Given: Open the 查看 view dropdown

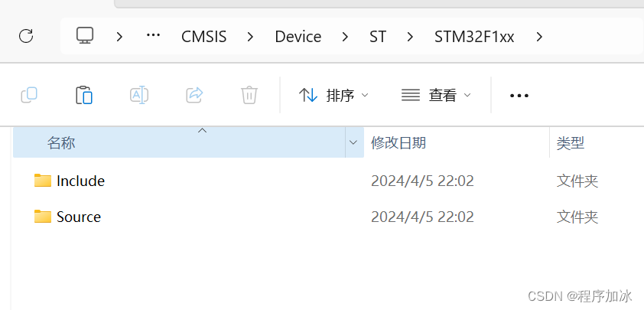Looking at the screenshot, I should click(x=436, y=95).
